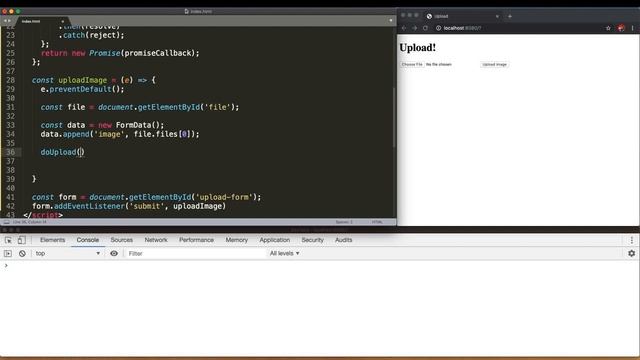
Task: Open the DevTools three-dot customize menu
Action: (631, 240)
